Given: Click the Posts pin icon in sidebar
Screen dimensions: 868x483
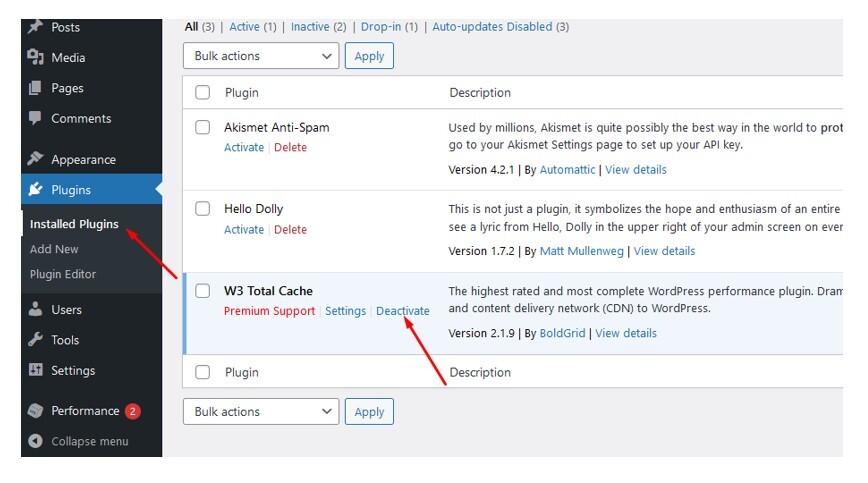Looking at the screenshot, I should [35, 26].
